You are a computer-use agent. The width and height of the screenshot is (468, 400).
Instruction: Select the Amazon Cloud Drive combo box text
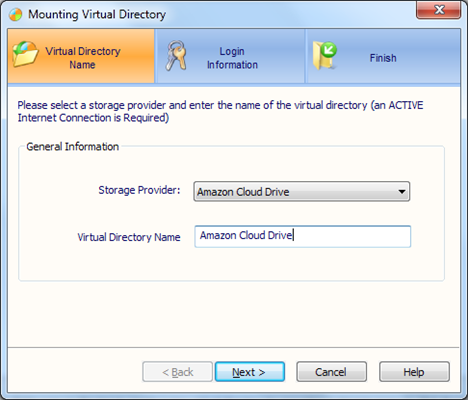pyautogui.click(x=243, y=192)
